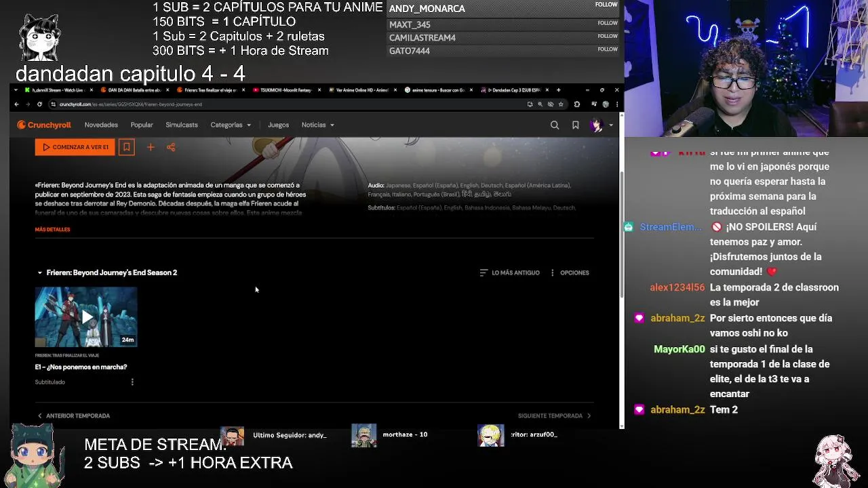The height and width of the screenshot is (488, 868).
Task: Click Comenzar a ver E1 button
Action: (75, 147)
